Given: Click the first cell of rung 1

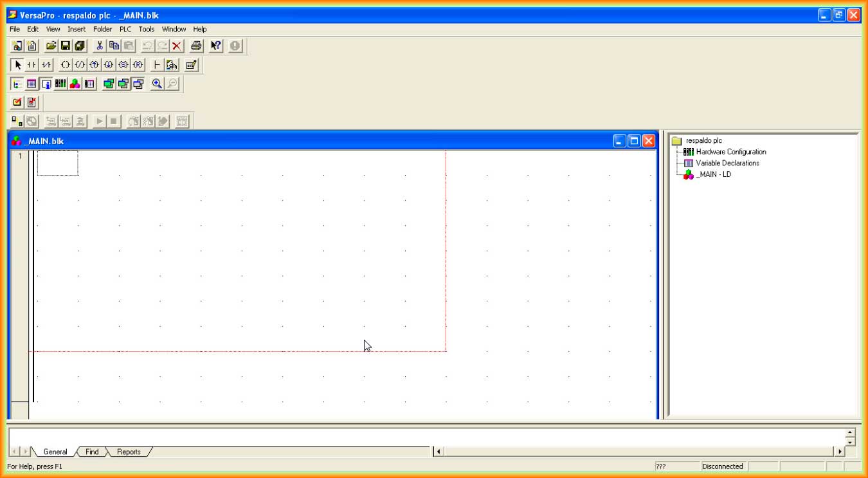Looking at the screenshot, I should [x=57, y=163].
